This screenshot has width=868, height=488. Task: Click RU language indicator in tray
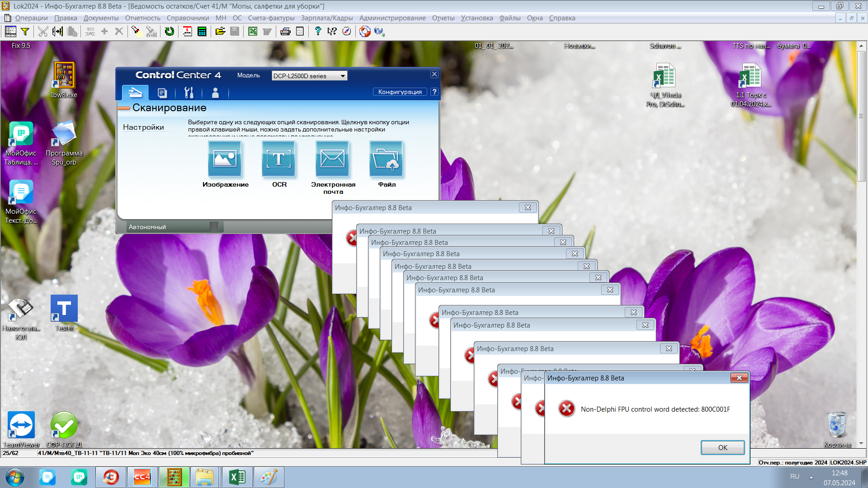click(x=795, y=476)
